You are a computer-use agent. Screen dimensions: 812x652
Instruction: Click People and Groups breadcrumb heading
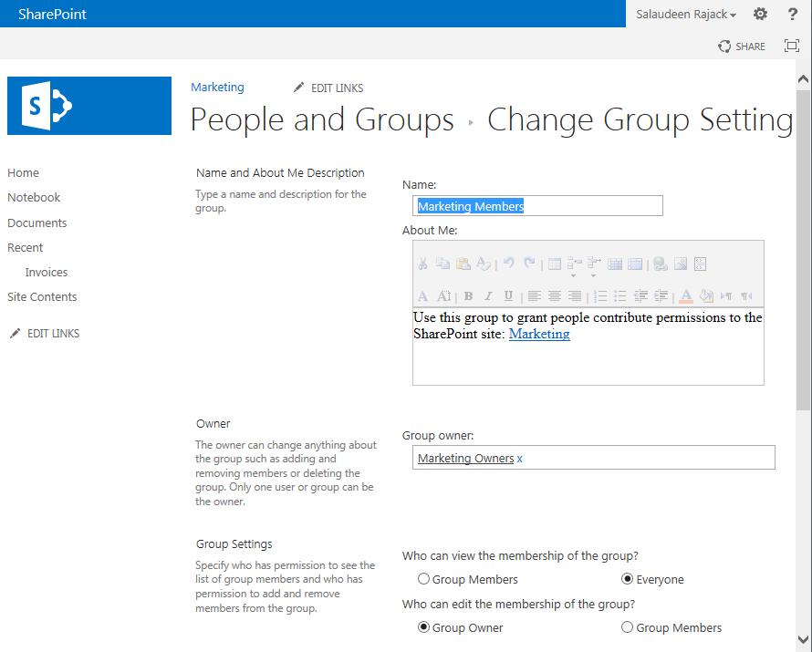(322, 120)
